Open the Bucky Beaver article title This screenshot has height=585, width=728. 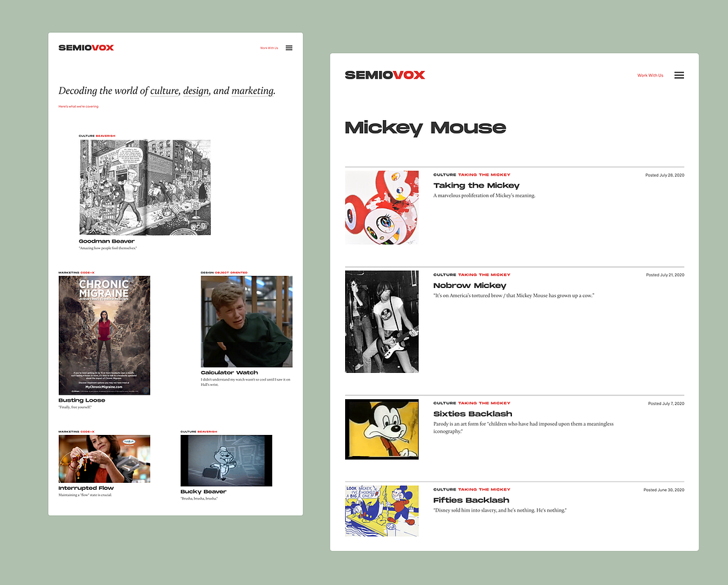click(203, 492)
